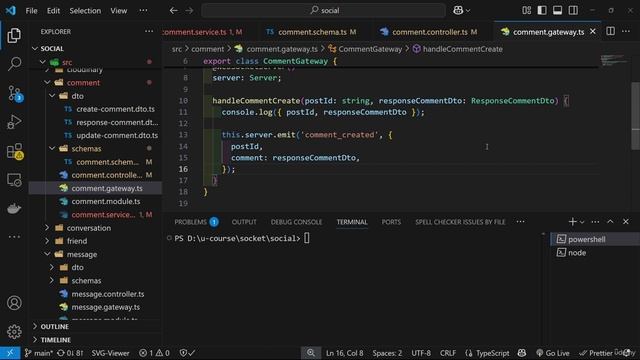Click the editor minimap
This screenshot has height=360, width=640.
tap(613, 60)
